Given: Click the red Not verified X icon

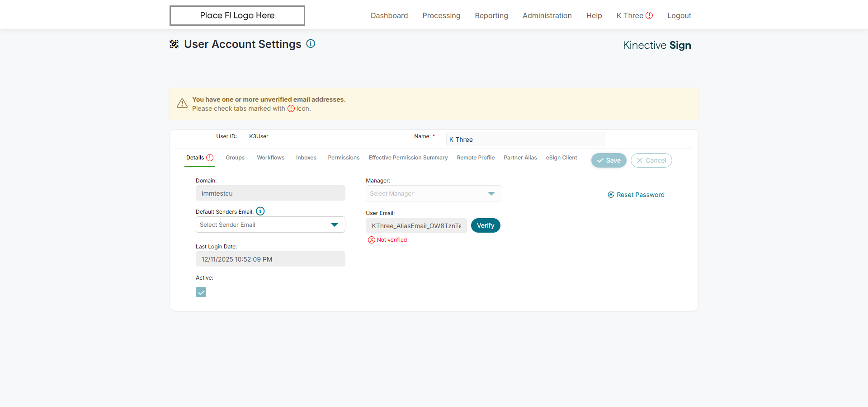Looking at the screenshot, I should point(372,240).
